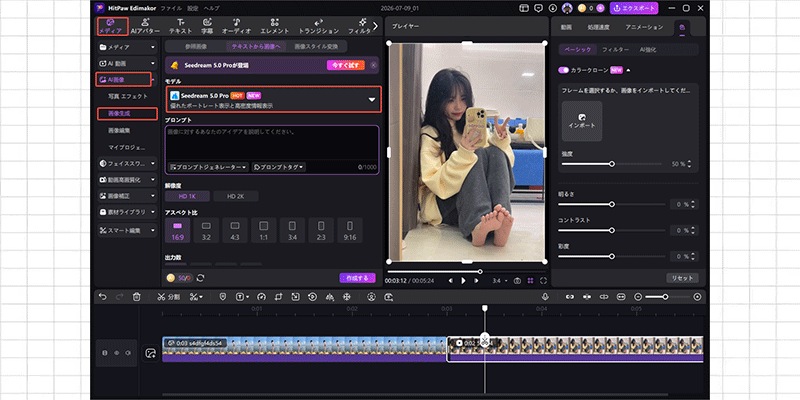The height and width of the screenshot is (400, 800).
Task: Choose the 2:3 aspect ratio
Action: pos(321,230)
